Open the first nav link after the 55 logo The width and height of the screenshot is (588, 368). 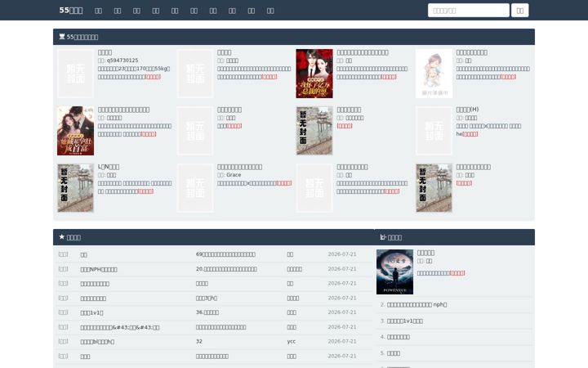[98, 11]
